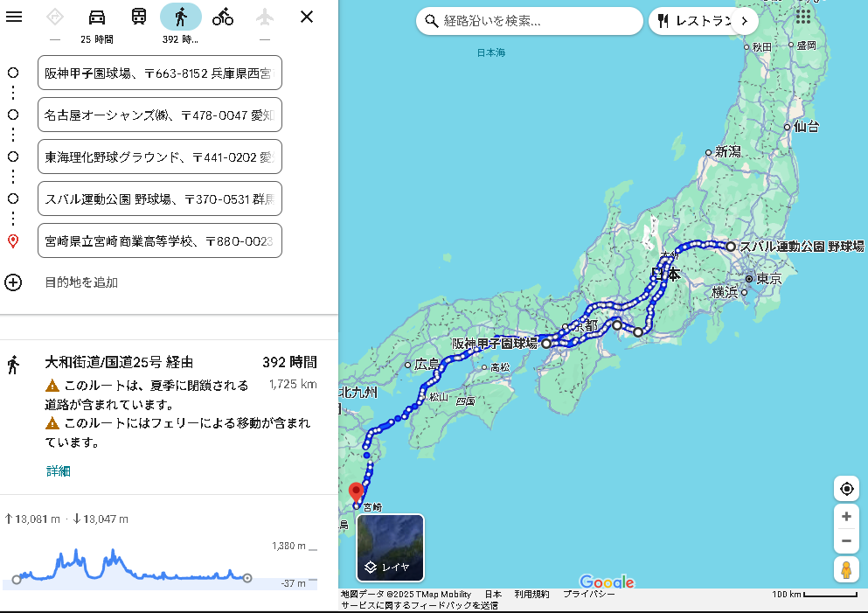Image resolution: width=868 pixels, height=613 pixels.
Task: Click the magnifier search icon
Action: [431, 21]
